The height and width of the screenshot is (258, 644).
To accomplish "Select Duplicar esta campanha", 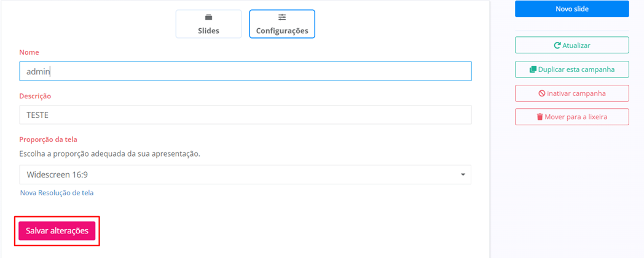I will [571, 69].
